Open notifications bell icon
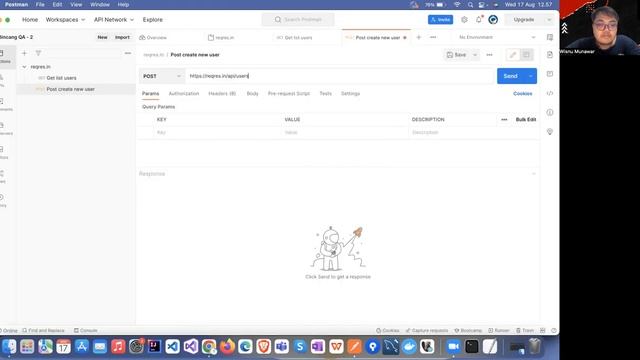The width and height of the screenshot is (640, 360). tap(479, 20)
